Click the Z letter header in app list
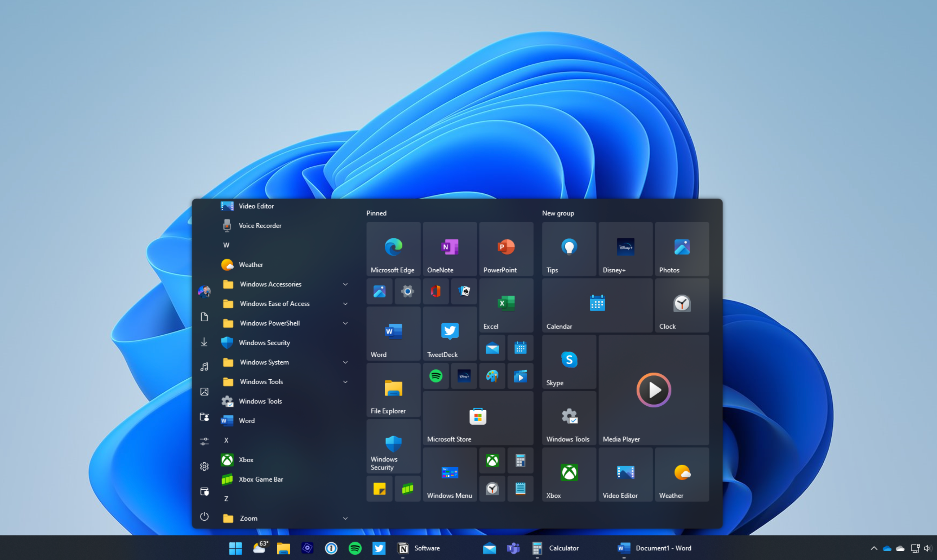 click(x=226, y=499)
